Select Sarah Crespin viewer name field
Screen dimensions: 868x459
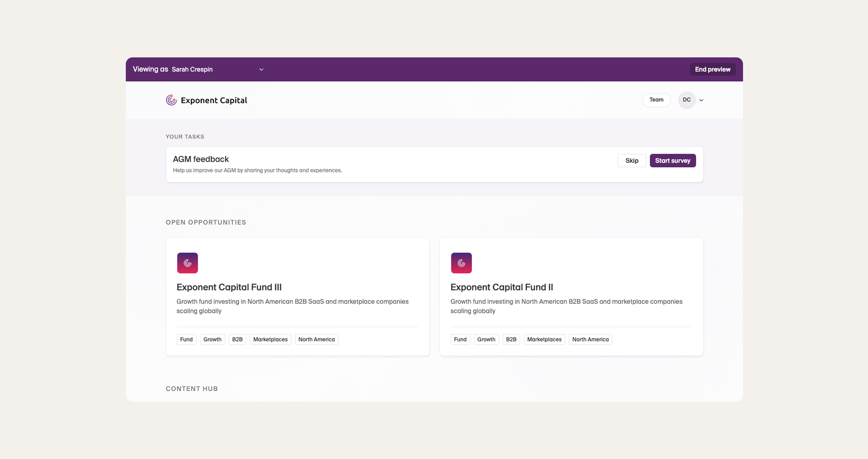tap(192, 69)
